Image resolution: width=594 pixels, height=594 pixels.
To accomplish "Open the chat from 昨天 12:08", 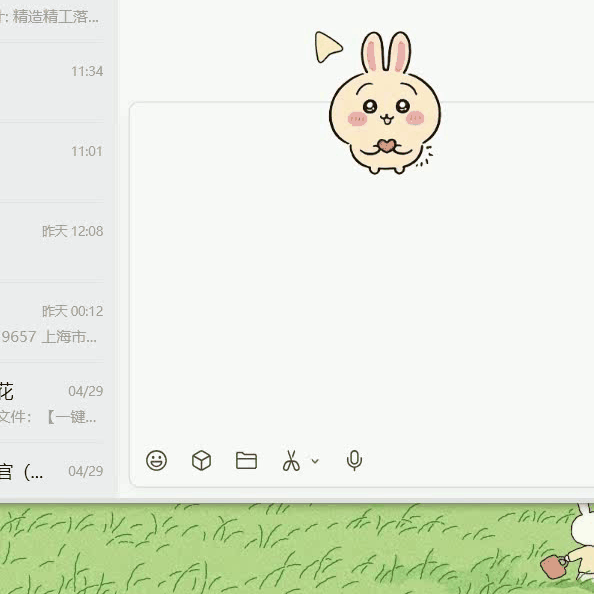I will (x=52, y=242).
